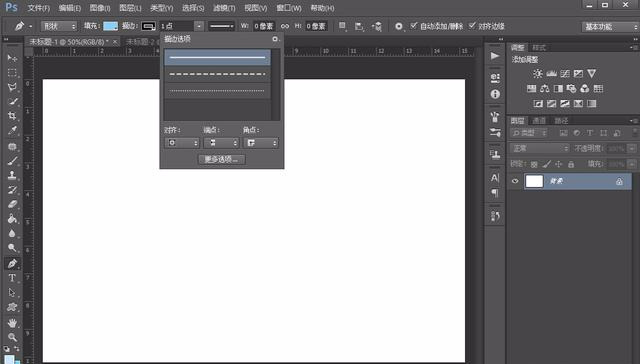Image resolution: width=640 pixels, height=364 pixels.
Task: Click the light blue 填充 fill swatch
Action: pos(110,27)
